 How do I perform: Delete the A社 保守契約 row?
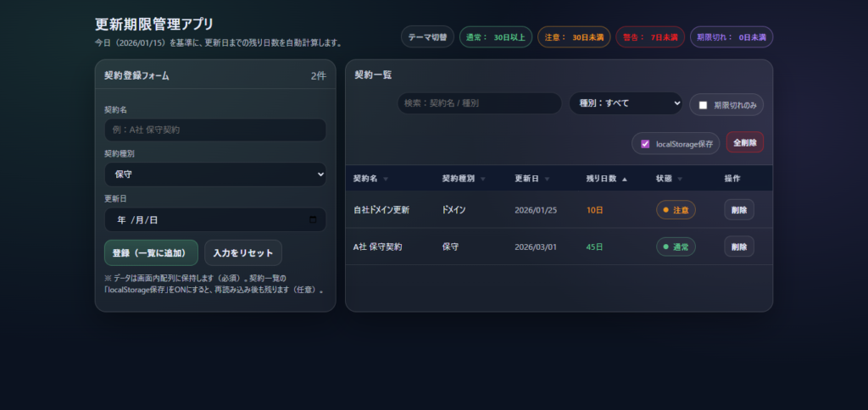tap(739, 247)
